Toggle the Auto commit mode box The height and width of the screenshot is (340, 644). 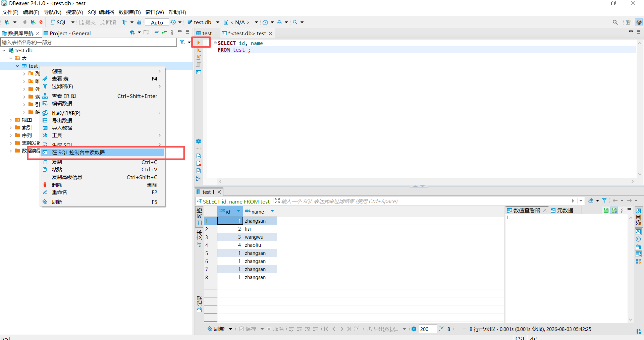157,22
